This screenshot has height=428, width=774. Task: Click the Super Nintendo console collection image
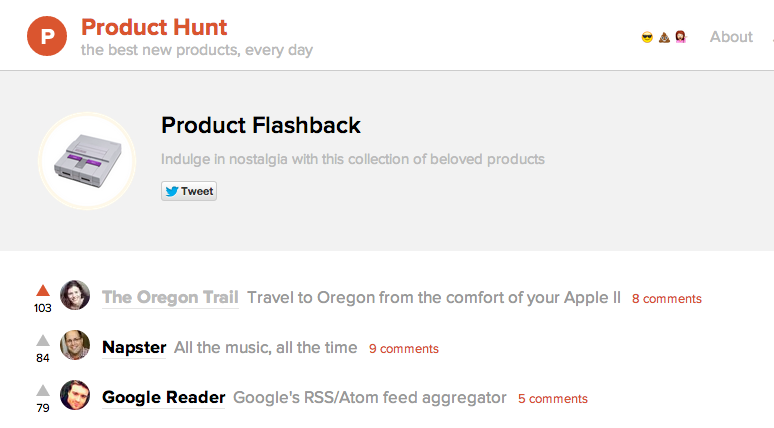pos(87,161)
